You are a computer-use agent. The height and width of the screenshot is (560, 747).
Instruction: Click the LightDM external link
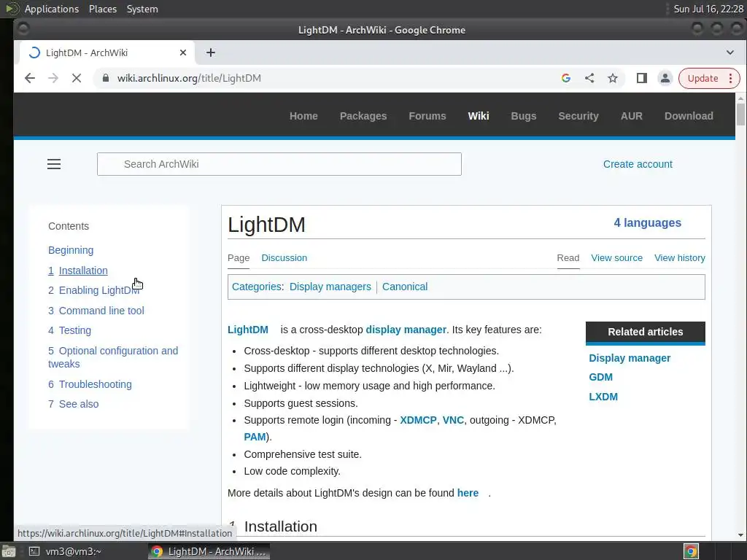[x=248, y=330]
